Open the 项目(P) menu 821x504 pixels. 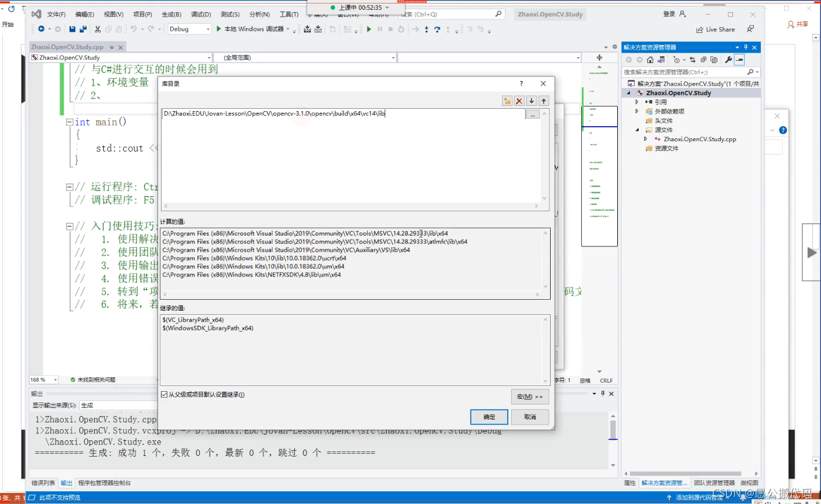click(142, 14)
